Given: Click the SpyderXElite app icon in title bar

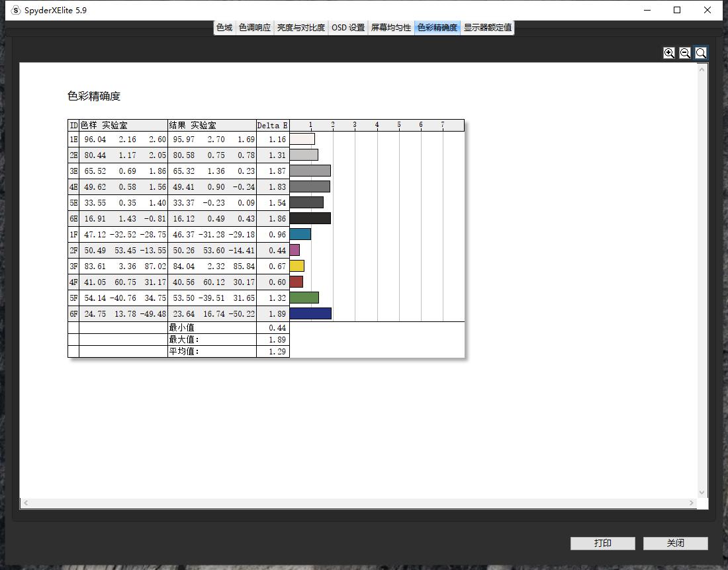Looking at the screenshot, I should [x=16, y=10].
